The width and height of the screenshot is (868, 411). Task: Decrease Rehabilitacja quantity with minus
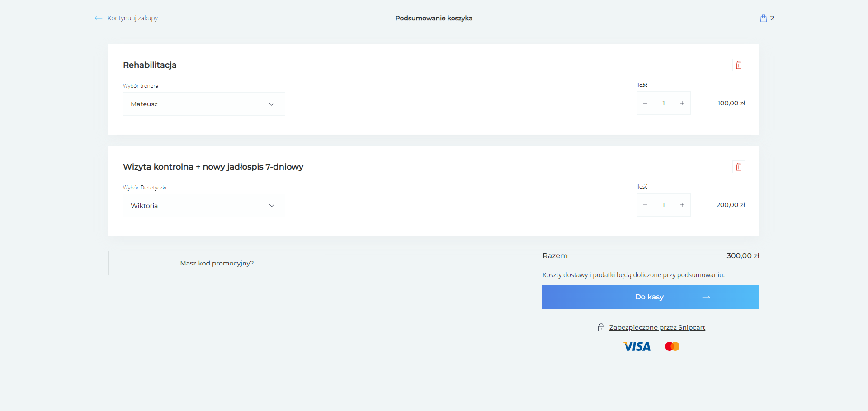click(645, 103)
